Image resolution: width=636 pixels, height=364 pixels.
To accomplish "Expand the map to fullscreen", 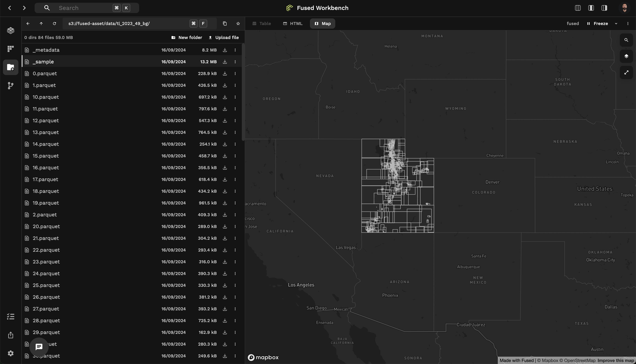I will pyautogui.click(x=626, y=72).
